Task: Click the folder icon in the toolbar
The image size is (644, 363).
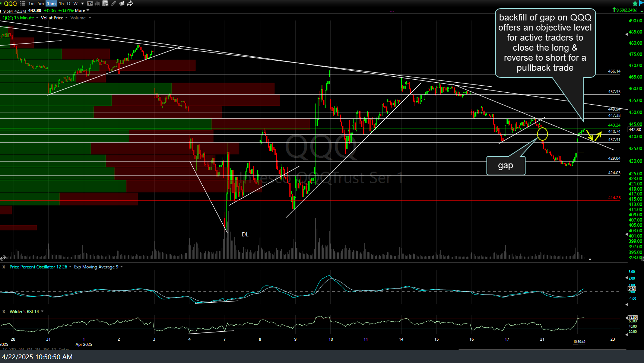Action: (x=122, y=3)
